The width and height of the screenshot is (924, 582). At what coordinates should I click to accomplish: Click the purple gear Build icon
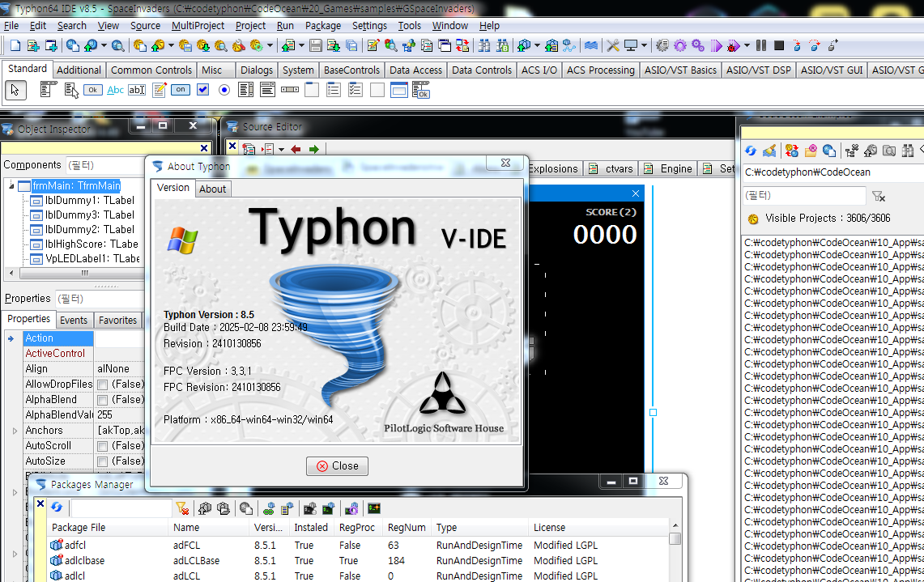click(680, 46)
